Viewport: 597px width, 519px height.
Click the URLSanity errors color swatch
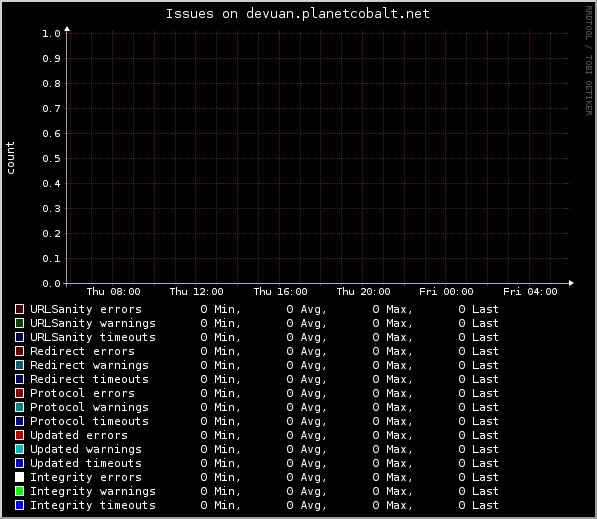[x=19, y=309]
